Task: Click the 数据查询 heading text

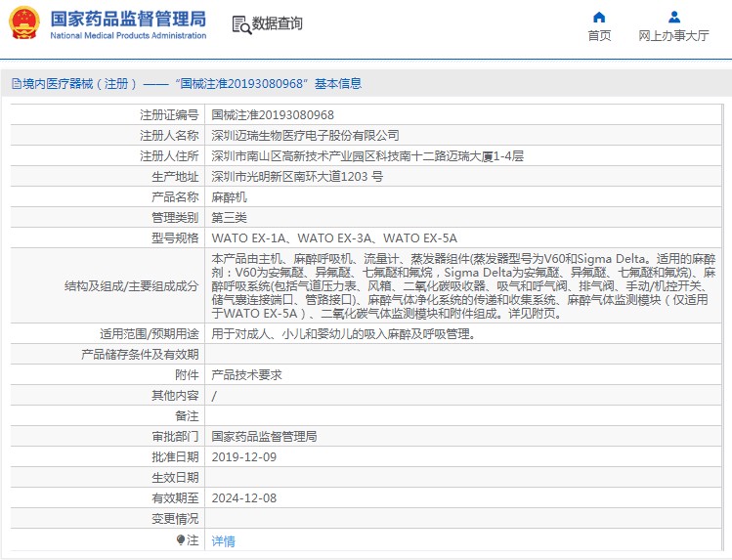Action: click(278, 24)
